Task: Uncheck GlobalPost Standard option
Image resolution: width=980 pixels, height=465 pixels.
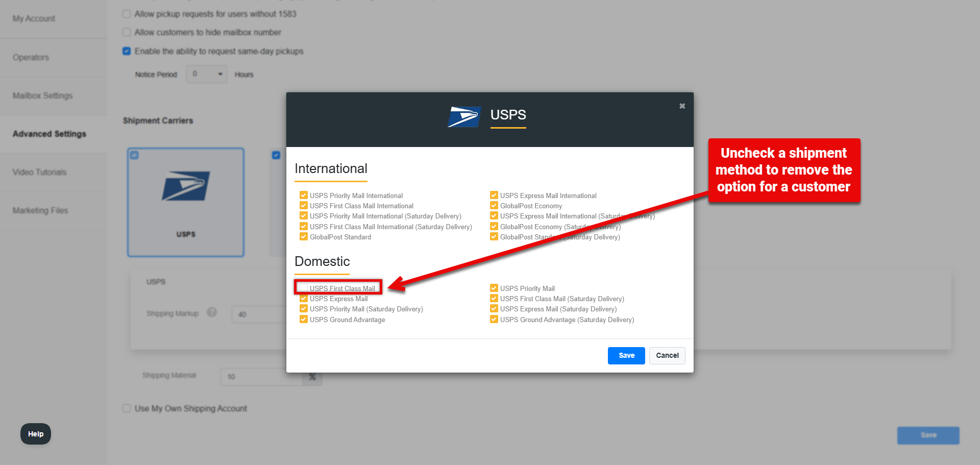Action: 304,236
